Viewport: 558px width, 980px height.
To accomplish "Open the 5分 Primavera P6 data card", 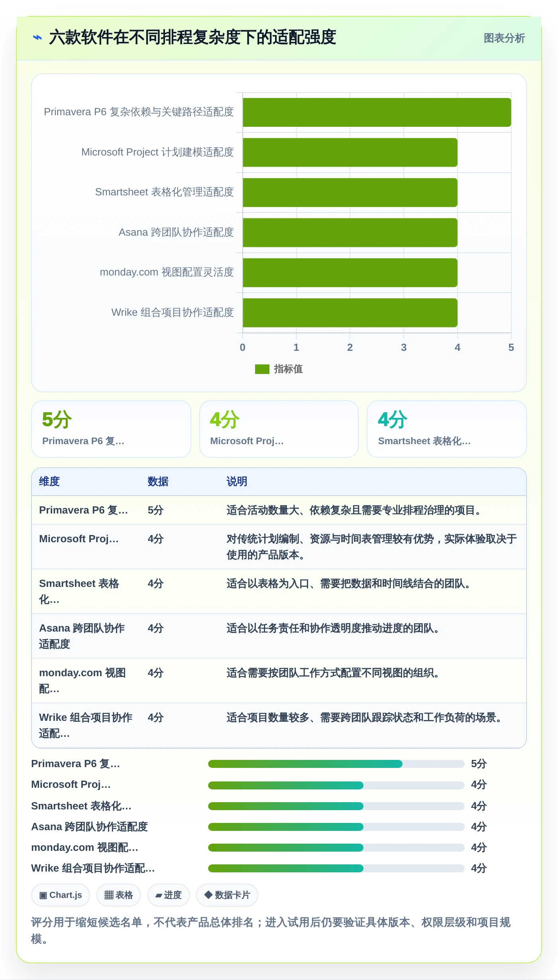I will [x=111, y=429].
